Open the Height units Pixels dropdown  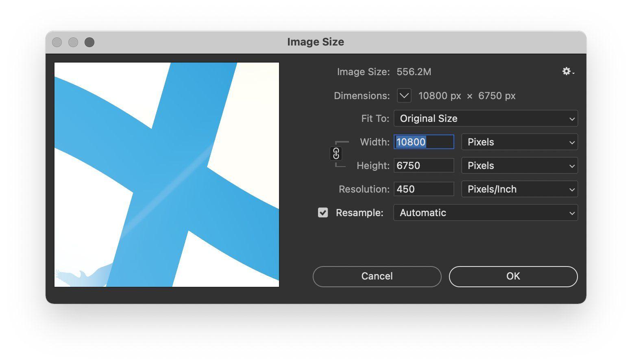click(x=519, y=165)
